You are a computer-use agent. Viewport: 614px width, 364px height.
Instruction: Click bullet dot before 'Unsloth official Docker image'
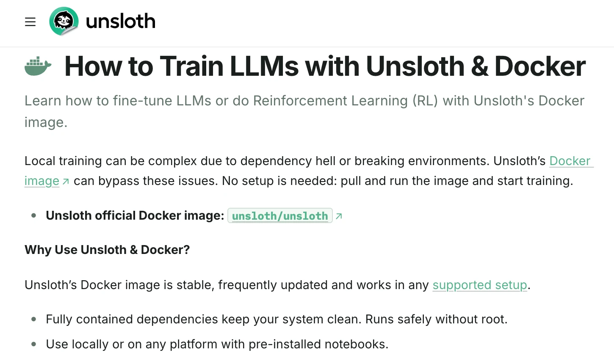point(34,215)
